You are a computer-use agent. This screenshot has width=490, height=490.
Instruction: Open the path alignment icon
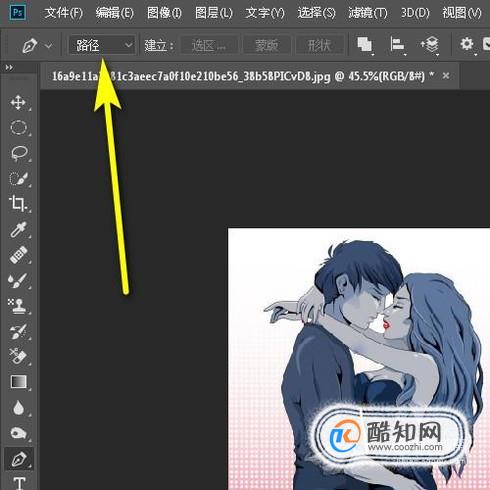pos(397,45)
